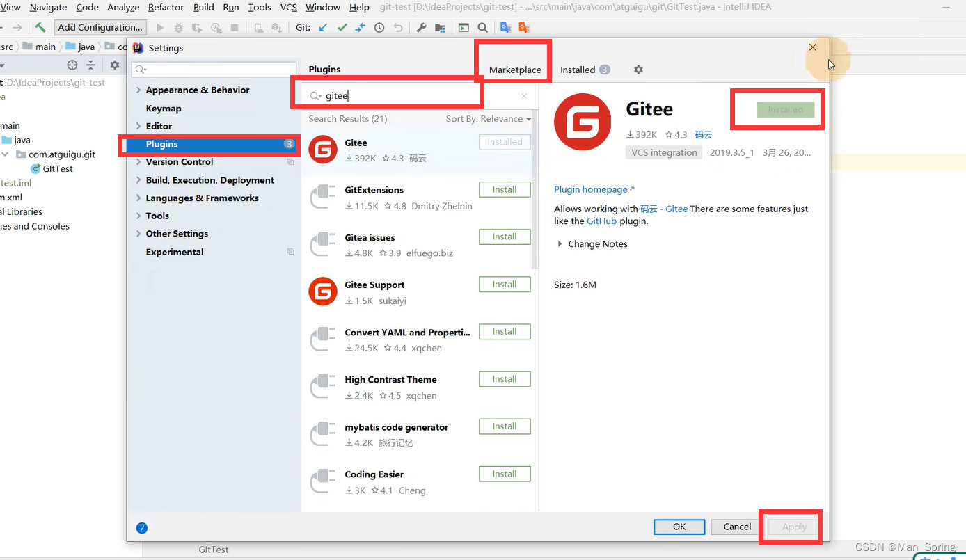Expand the Change Notes section
Screen dimensions: 966x560
560,244
